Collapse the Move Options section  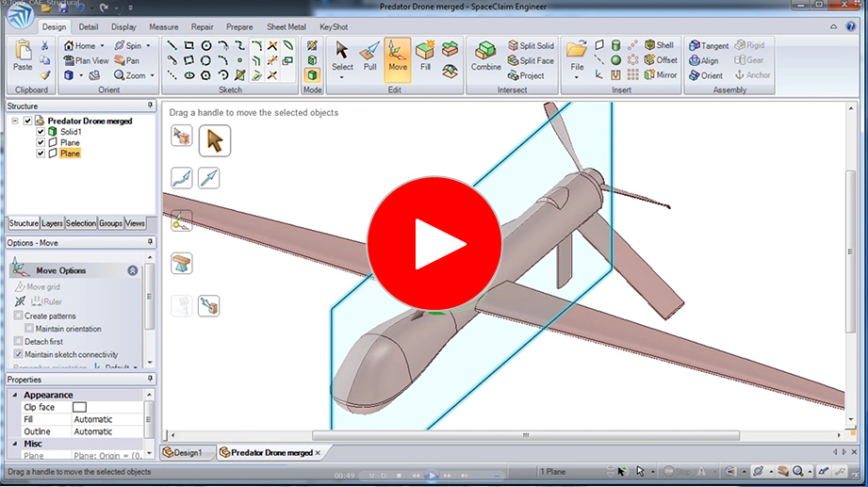coord(133,270)
